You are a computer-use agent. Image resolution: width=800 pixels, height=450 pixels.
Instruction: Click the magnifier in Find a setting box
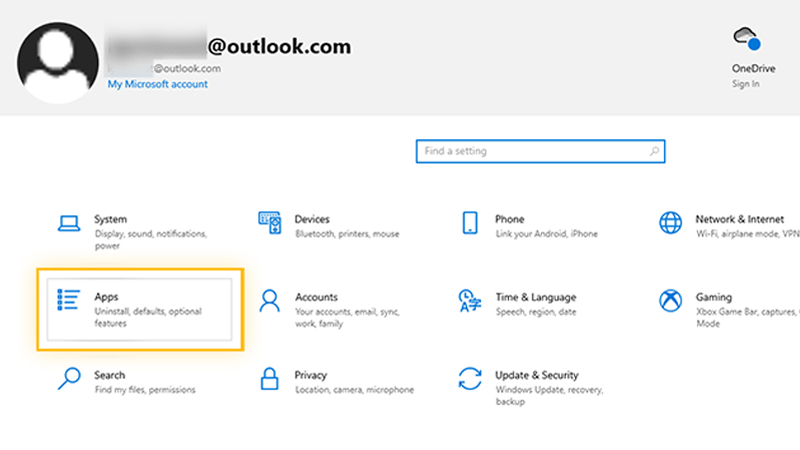(x=654, y=151)
